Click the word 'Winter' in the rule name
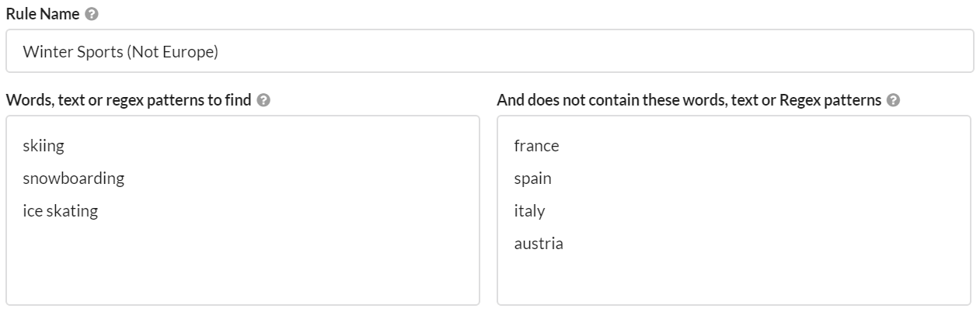This screenshot has width=980, height=312. [x=44, y=52]
